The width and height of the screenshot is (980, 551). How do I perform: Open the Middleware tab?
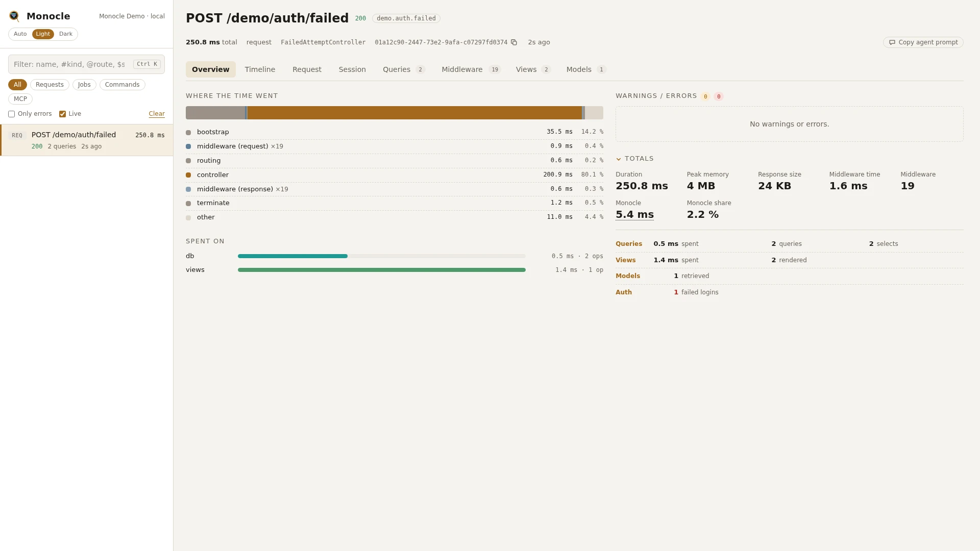(471, 69)
